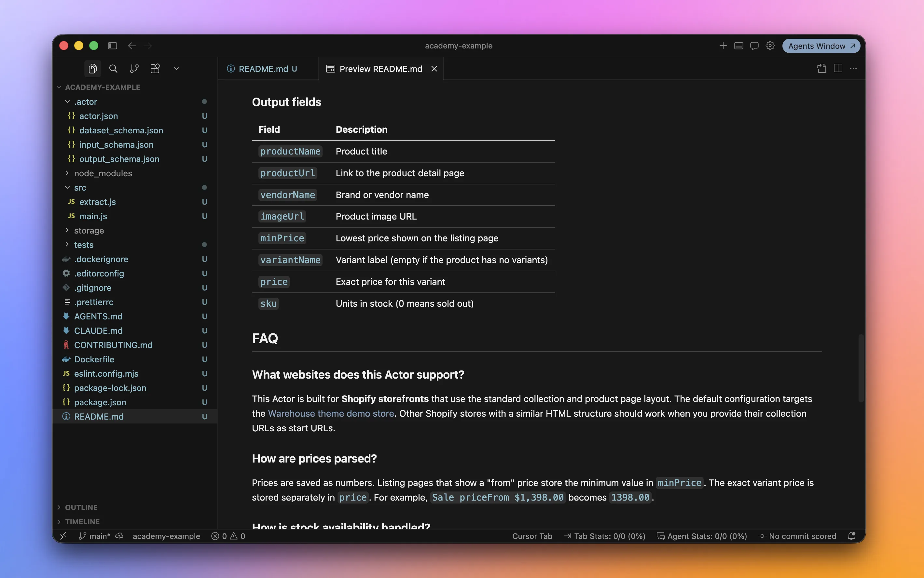Open the Source Control branch icon

134,68
